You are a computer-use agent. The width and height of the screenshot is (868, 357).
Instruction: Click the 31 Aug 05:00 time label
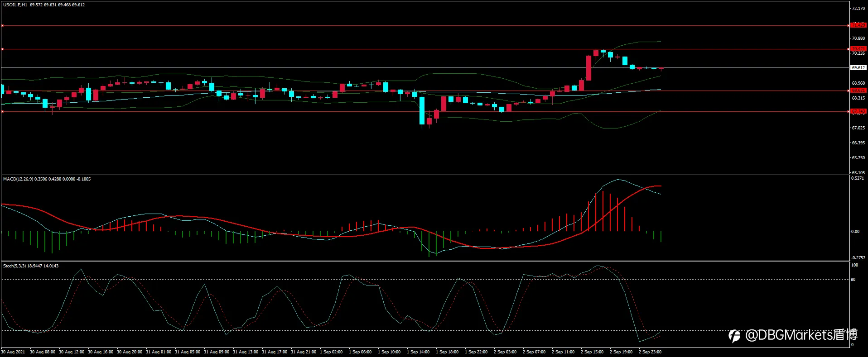(x=188, y=352)
